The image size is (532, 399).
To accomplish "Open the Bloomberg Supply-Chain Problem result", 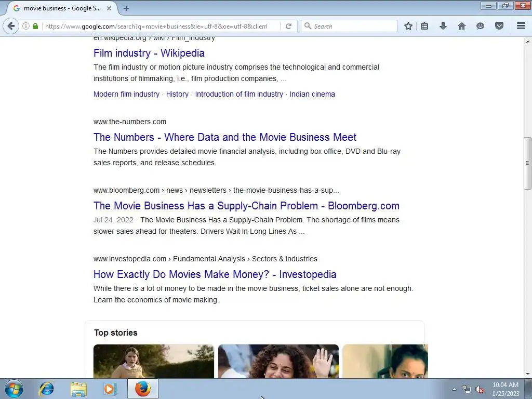I will pos(246,206).
